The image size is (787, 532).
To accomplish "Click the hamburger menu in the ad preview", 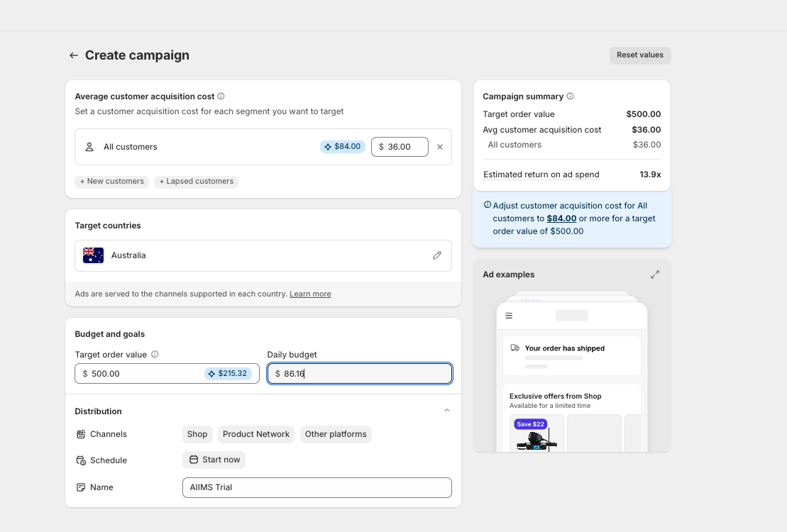I will click(509, 316).
